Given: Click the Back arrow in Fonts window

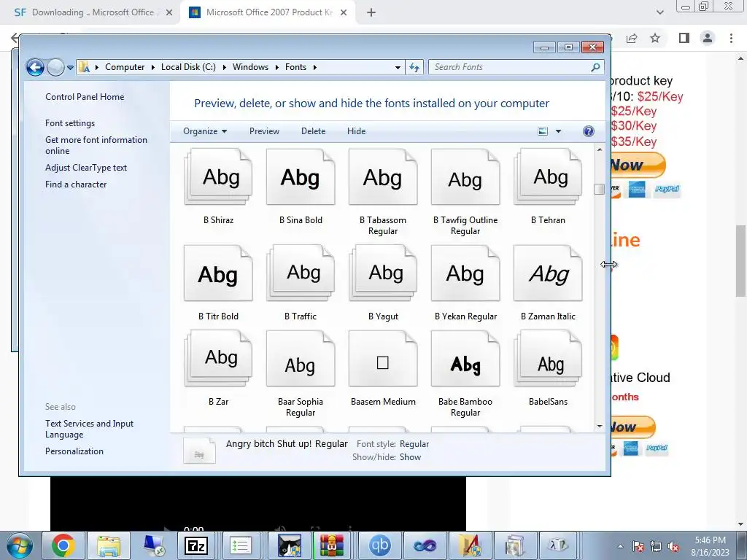Looking at the screenshot, I should tap(35, 67).
